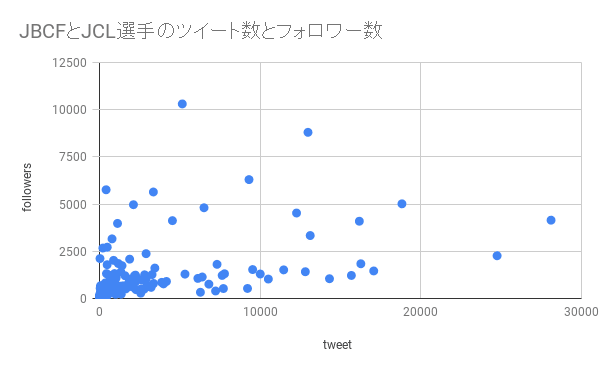600x371 pixels.
Task: Click the 5000 y-axis label
Action: coord(73,205)
